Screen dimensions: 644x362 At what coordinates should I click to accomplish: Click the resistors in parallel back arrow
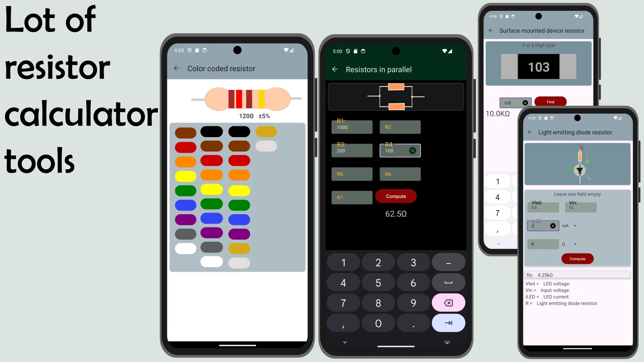coord(335,69)
